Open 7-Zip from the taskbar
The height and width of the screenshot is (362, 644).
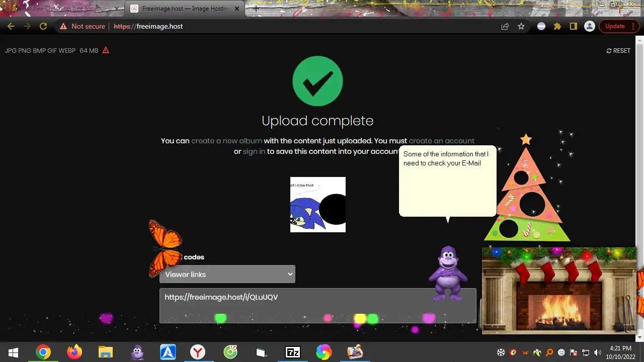pos(292,352)
